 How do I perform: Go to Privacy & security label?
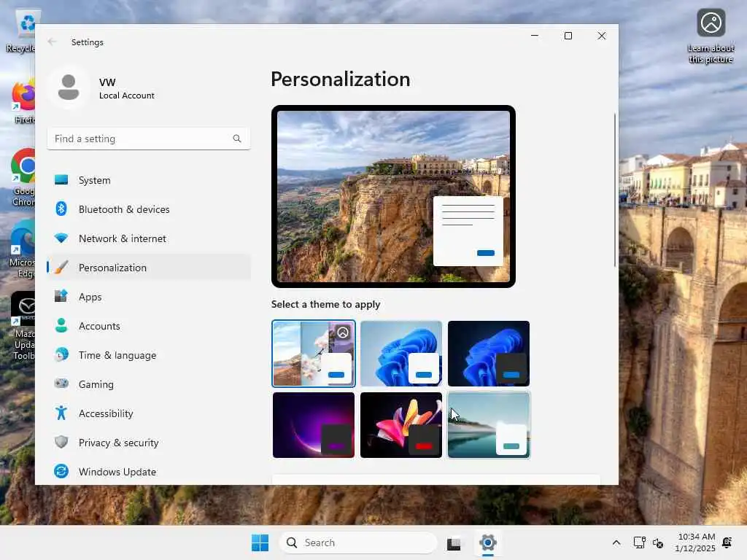tap(118, 443)
